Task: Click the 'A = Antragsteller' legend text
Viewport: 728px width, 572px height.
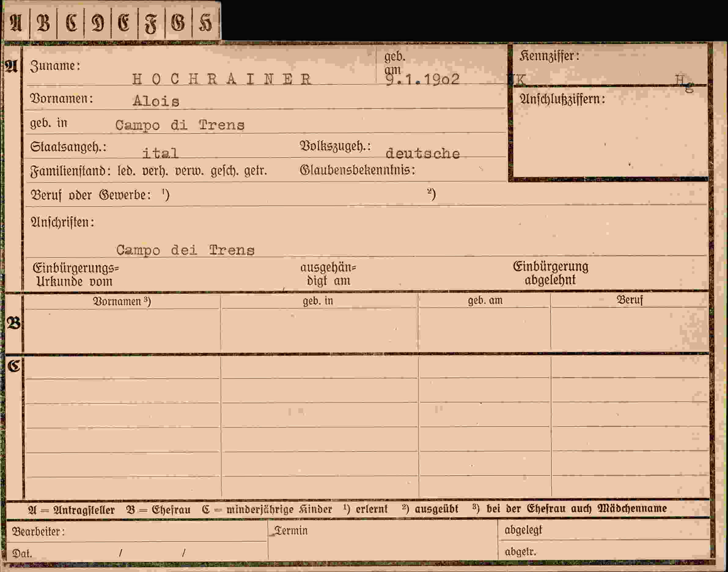Action: (71, 510)
